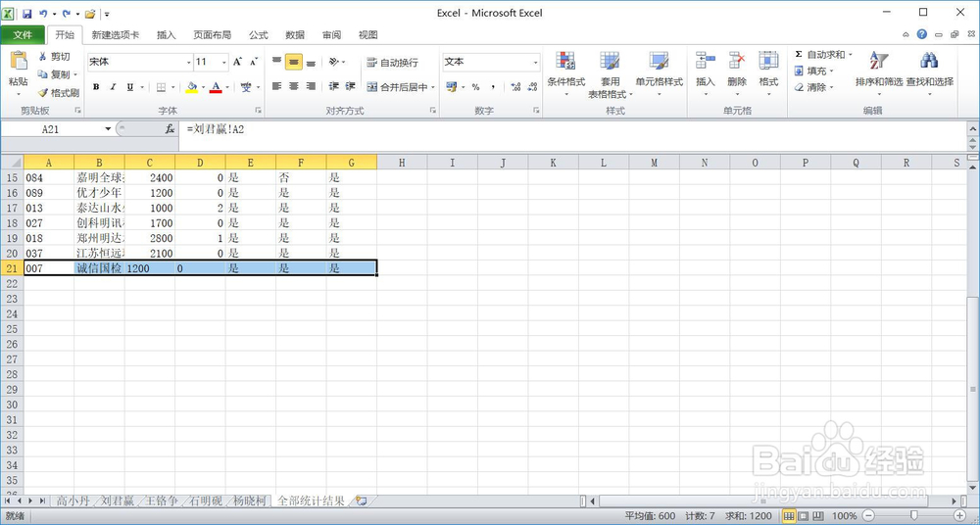Switch to the Data (数据) tab

[295, 35]
